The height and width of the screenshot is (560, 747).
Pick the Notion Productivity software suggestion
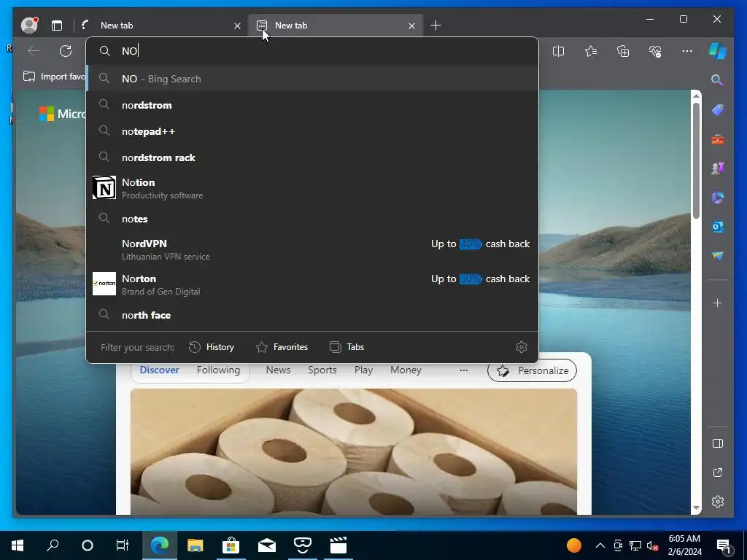click(312, 188)
